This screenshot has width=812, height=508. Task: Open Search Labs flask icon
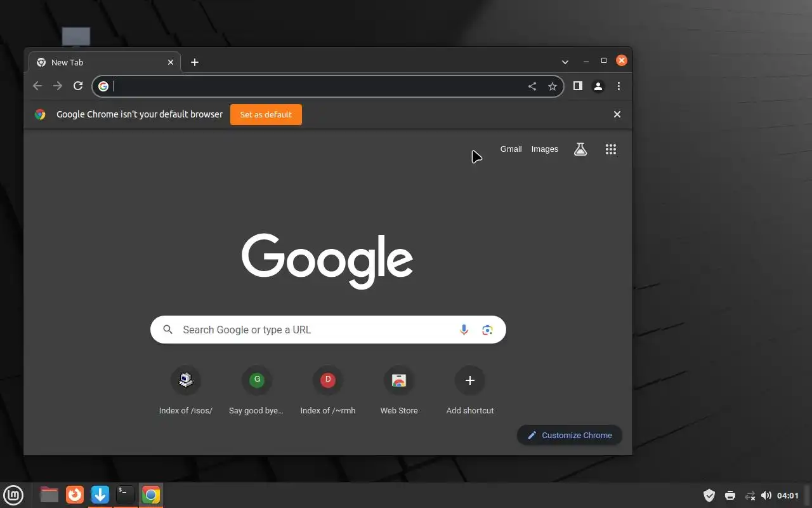pyautogui.click(x=580, y=149)
